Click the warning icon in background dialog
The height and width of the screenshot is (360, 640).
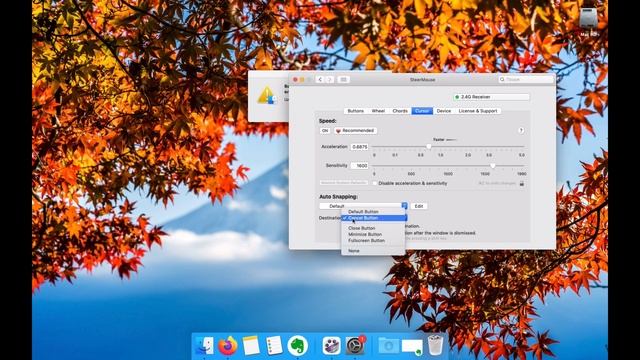click(x=267, y=96)
